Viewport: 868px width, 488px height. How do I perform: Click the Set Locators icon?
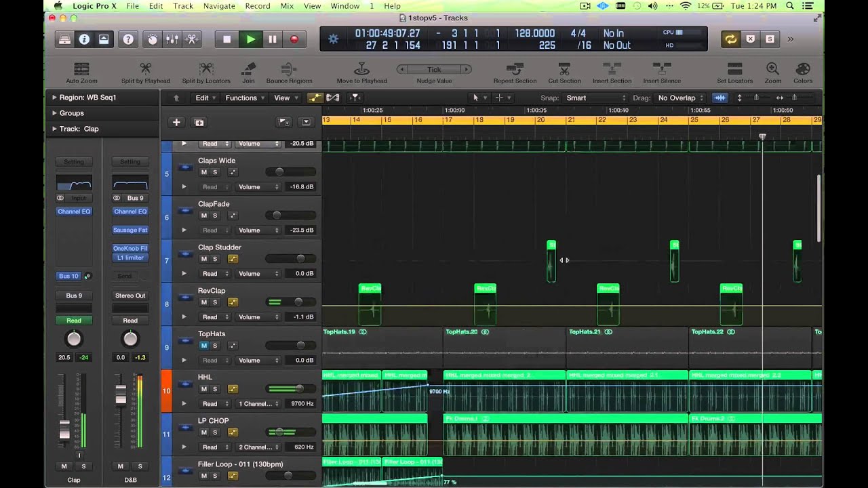click(735, 68)
